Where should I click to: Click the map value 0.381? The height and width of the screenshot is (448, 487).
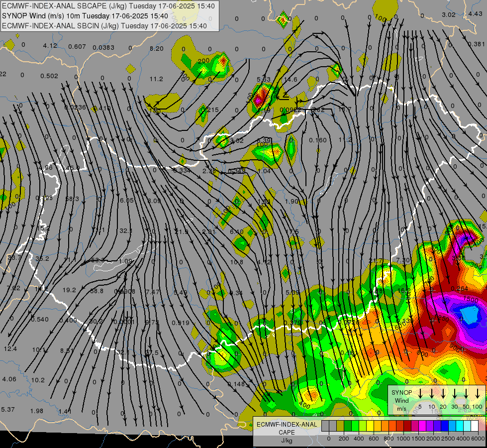476,44
